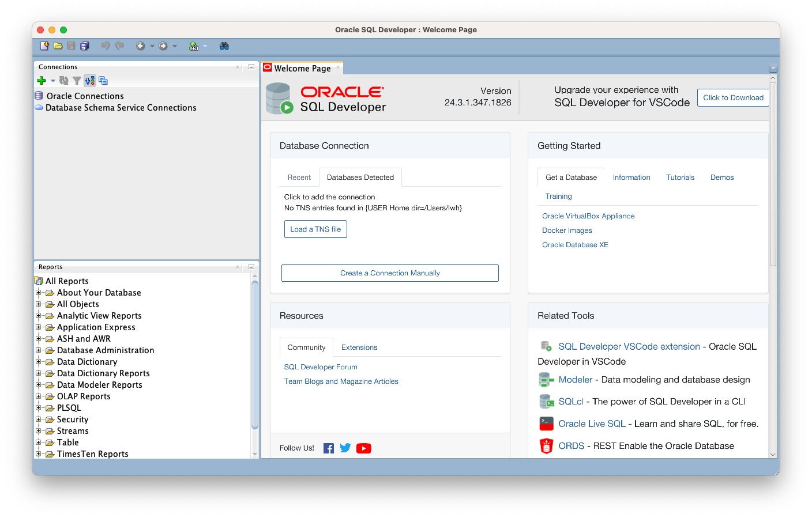This screenshot has height=518, width=812.
Task: Open the Training tab
Action: [559, 196]
